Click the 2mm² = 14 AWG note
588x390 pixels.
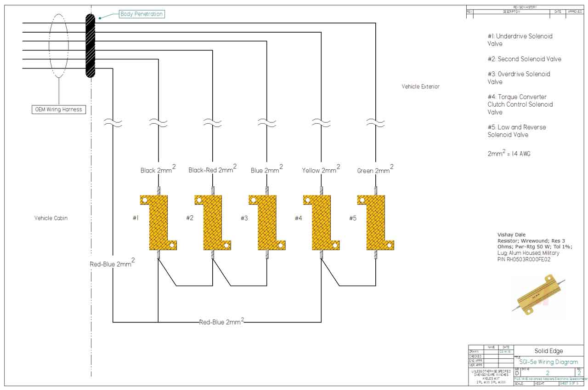pos(509,154)
